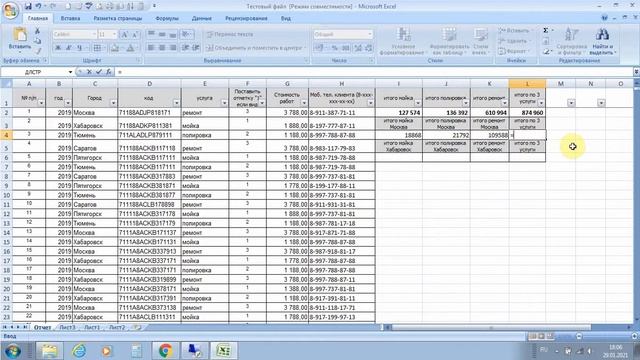Image resolution: width=640 pixels, height=360 pixels.
Task: Choose the fill color bucket
Action: pyautogui.click(x=115, y=48)
